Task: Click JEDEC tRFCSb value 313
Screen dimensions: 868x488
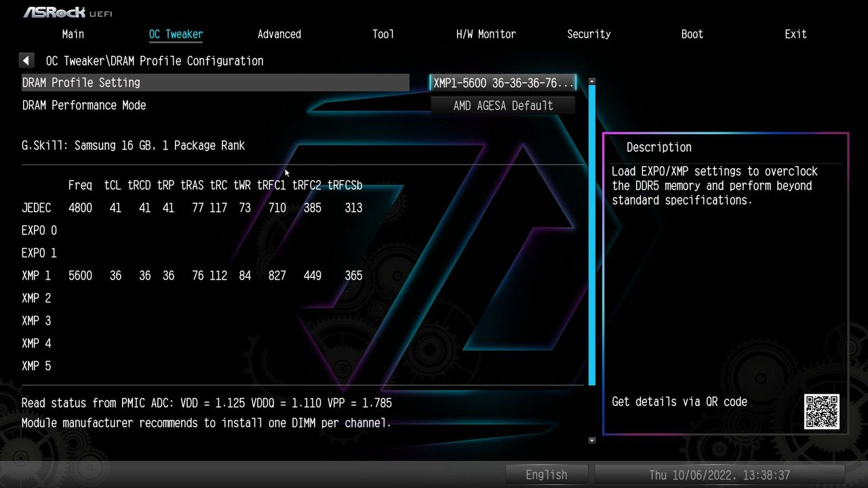Action: pos(353,208)
